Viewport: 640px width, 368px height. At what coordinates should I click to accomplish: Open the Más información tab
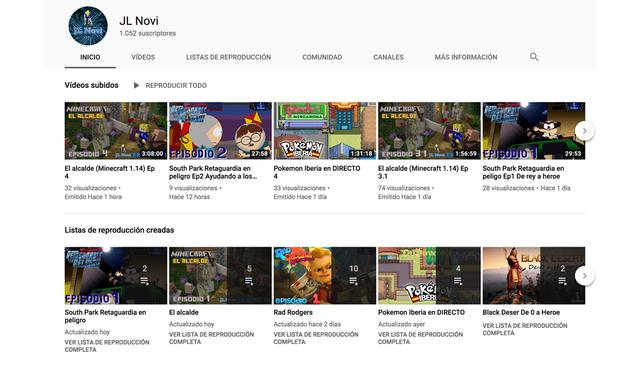click(466, 57)
